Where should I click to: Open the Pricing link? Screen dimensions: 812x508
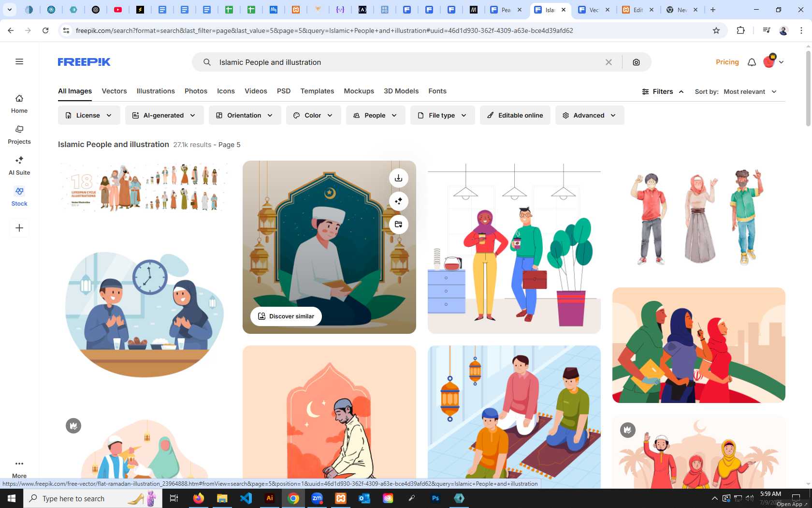pyautogui.click(x=727, y=62)
